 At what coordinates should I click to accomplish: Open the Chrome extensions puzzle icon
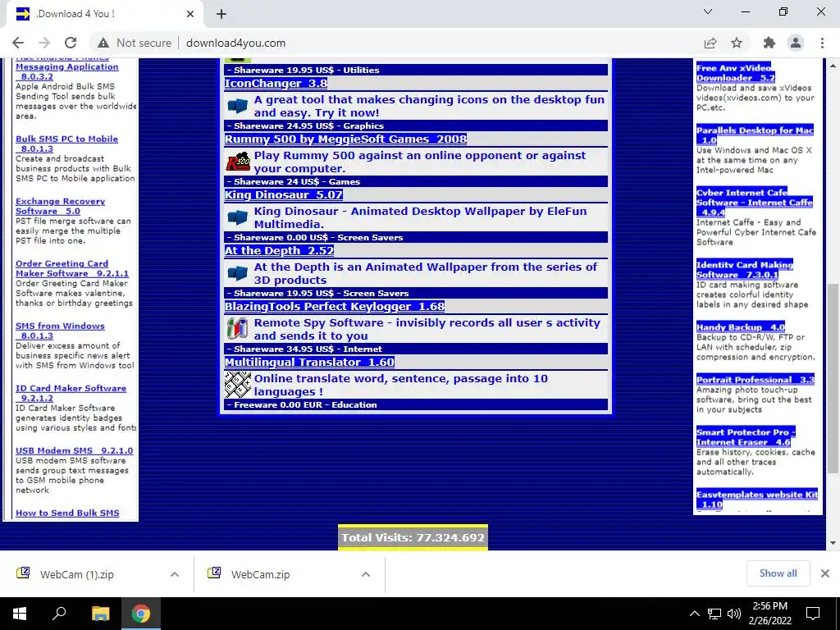769,43
